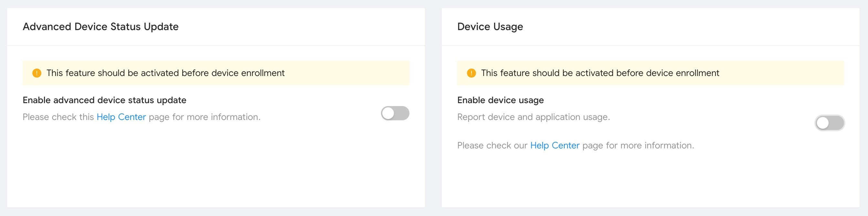
Task: Click 'page for more information' in Device Usage card
Action: (x=638, y=145)
